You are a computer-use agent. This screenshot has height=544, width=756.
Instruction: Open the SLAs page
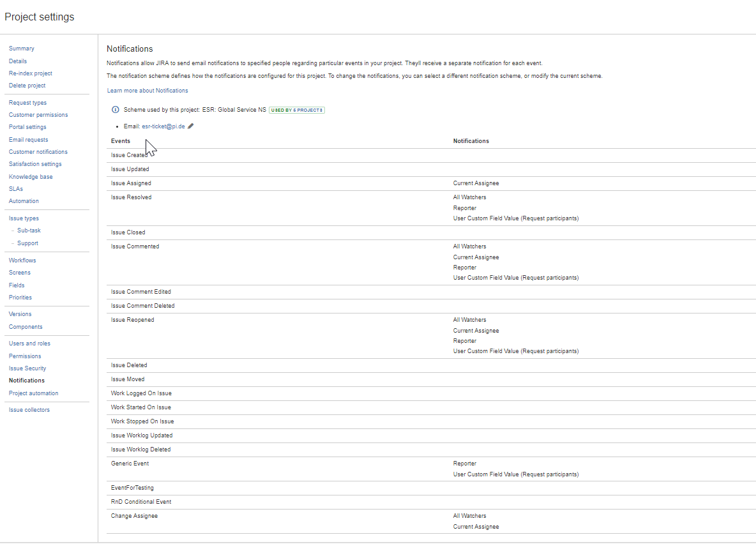tap(16, 189)
